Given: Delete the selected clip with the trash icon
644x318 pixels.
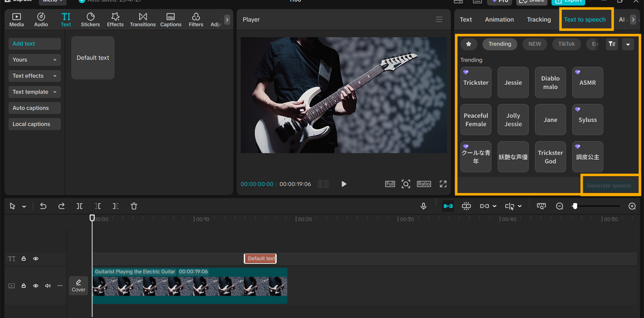Looking at the screenshot, I should (x=134, y=206).
